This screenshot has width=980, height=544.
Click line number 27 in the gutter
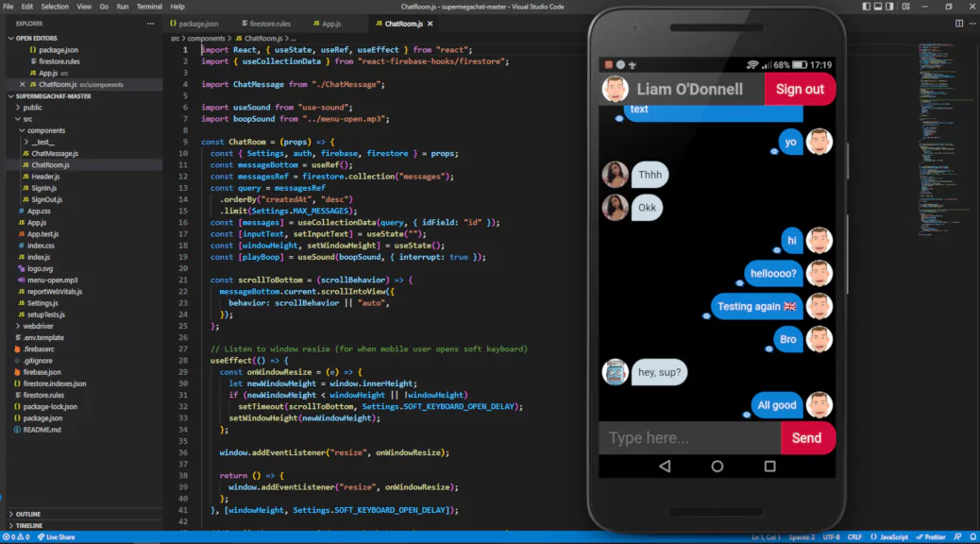pyautogui.click(x=183, y=348)
